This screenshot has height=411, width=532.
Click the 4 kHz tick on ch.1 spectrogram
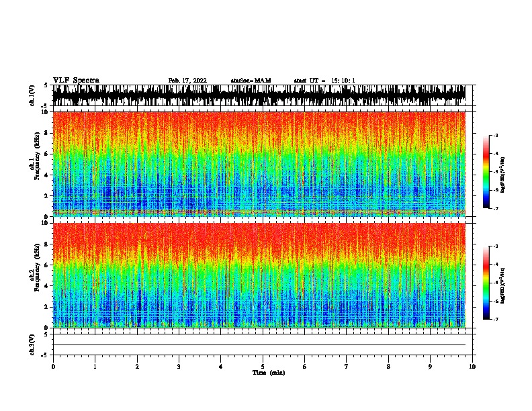pyautogui.click(x=47, y=175)
